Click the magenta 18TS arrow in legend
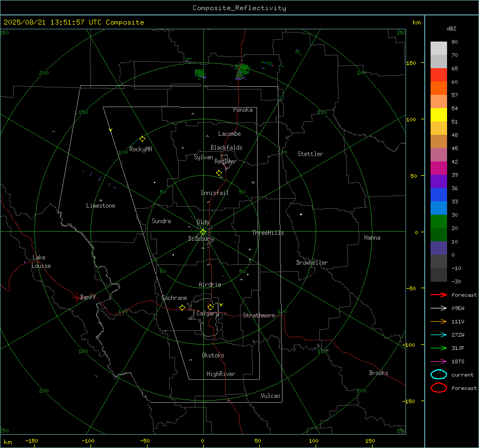This screenshot has width=479, height=448. tap(439, 362)
